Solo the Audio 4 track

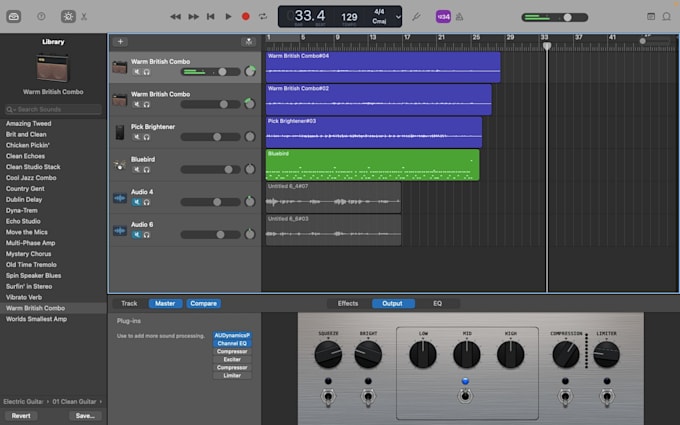click(147, 202)
